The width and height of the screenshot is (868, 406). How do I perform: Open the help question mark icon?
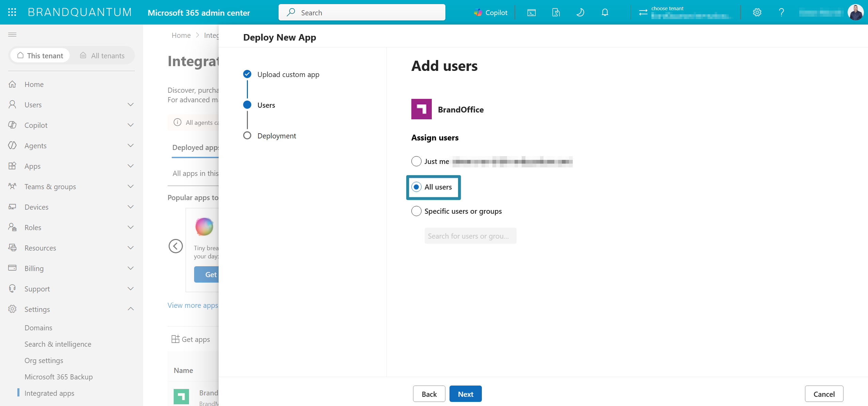[782, 13]
